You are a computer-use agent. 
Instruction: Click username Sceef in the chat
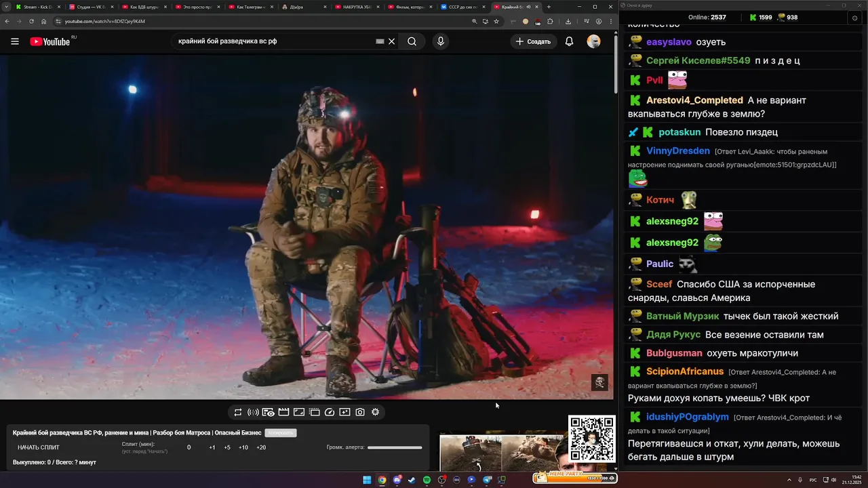pyautogui.click(x=659, y=285)
